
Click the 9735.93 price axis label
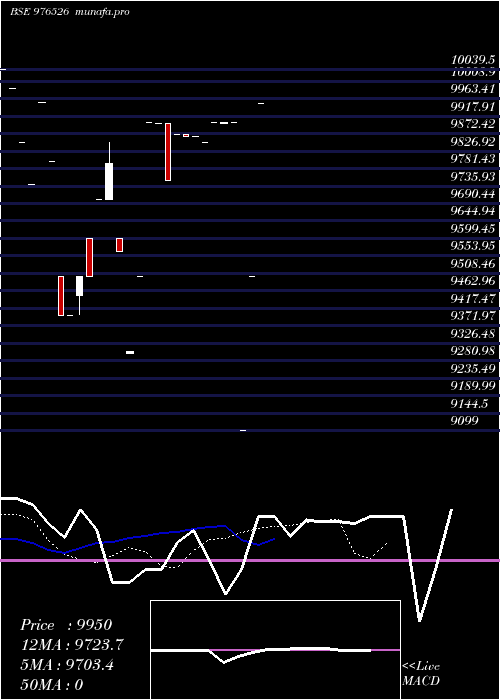473,177
